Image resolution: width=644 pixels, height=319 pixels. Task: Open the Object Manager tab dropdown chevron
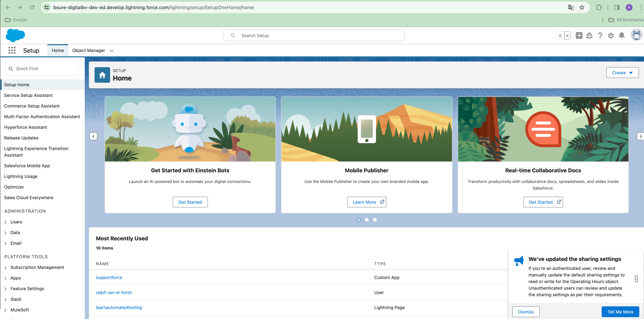pos(112,51)
